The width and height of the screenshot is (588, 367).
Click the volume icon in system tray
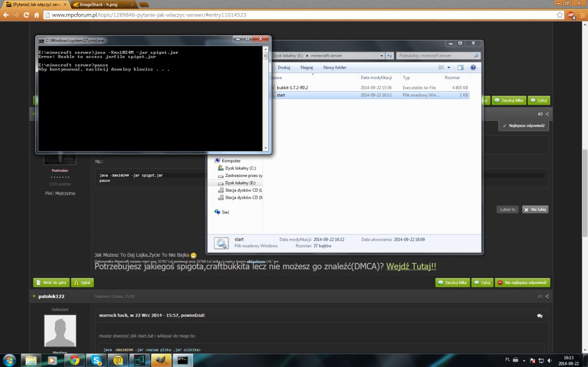coord(549,360)
